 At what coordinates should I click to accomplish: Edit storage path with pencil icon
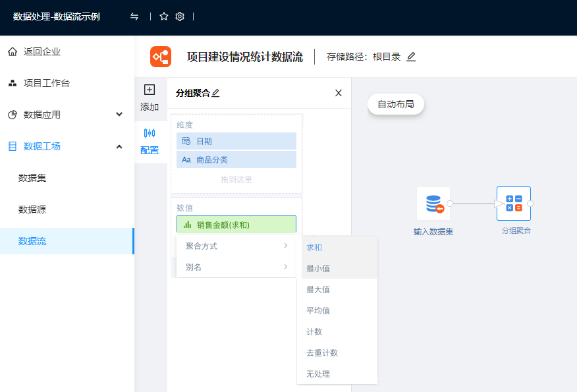[x=411, y=57]
